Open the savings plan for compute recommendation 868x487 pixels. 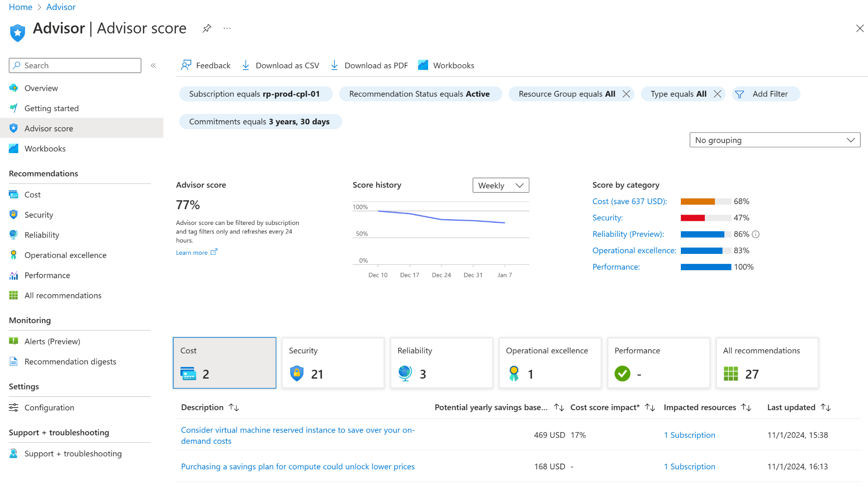[297, 466]
